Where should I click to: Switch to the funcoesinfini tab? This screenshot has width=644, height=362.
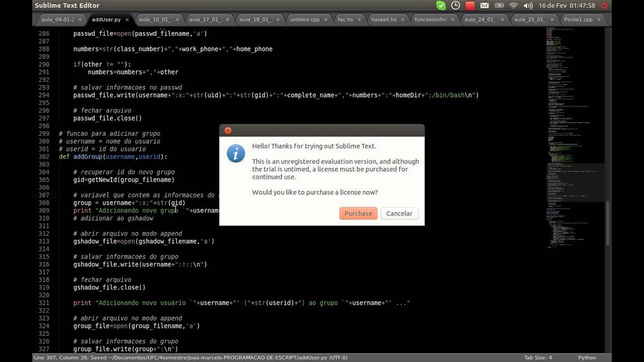pyautogui.click(x=431, y=20)
